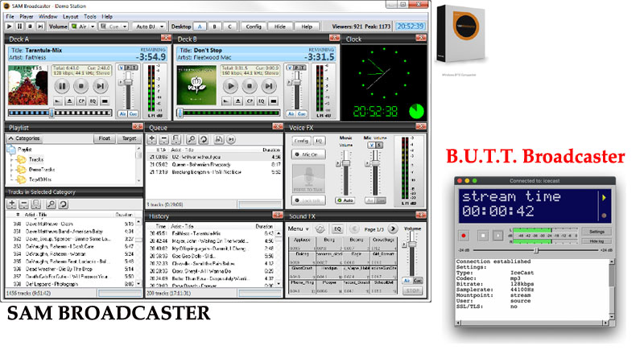
Task: Open the Sound FX Menu dropdown
Action: point(299,228)
